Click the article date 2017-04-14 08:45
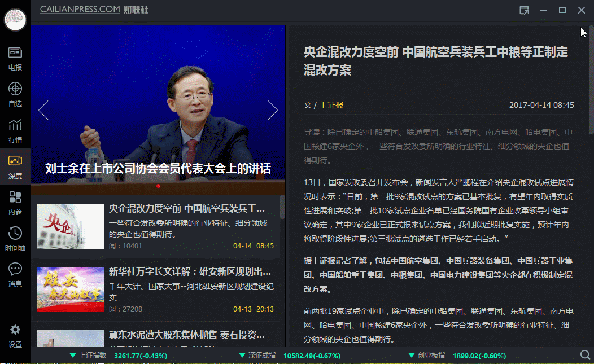 pyautogui.click(x=541, y=105)
